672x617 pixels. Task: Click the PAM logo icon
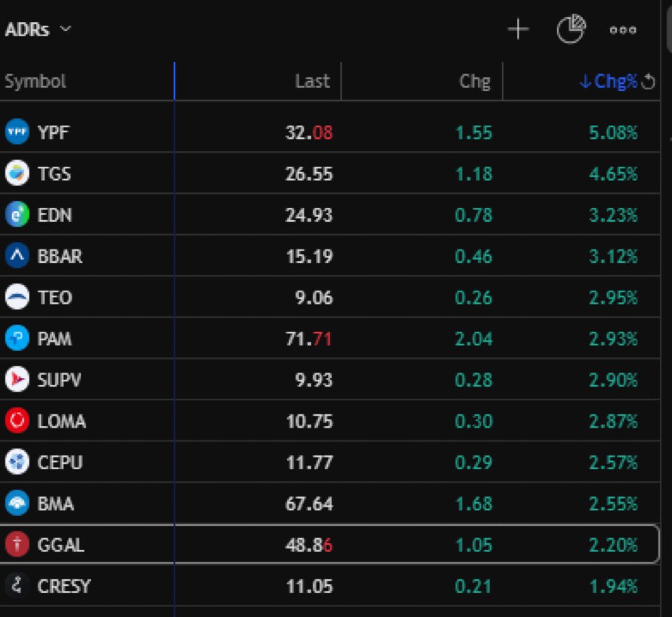17,338
